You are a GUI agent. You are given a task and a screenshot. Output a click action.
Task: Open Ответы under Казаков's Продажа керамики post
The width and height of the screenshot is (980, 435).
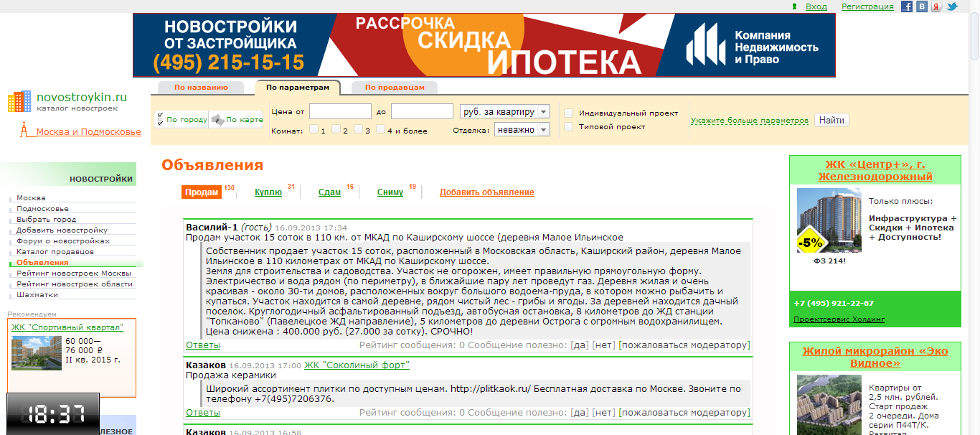[203, 413]
